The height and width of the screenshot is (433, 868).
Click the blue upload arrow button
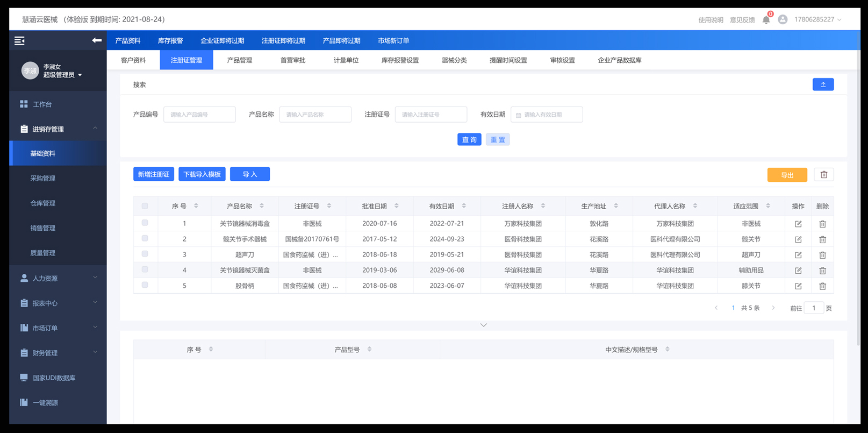823,84
